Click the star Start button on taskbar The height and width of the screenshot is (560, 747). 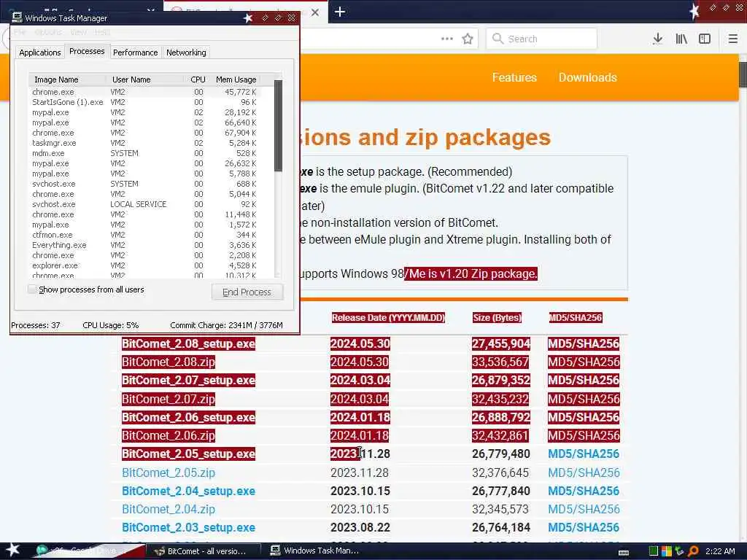12,550
